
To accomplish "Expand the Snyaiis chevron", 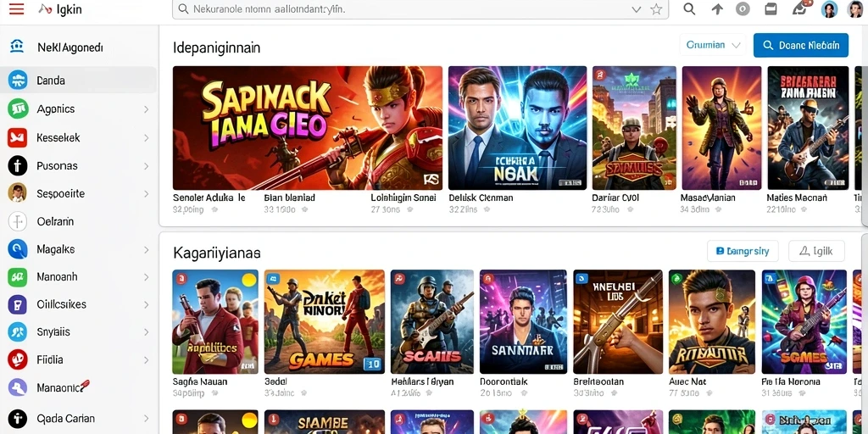I will (146, 332).
